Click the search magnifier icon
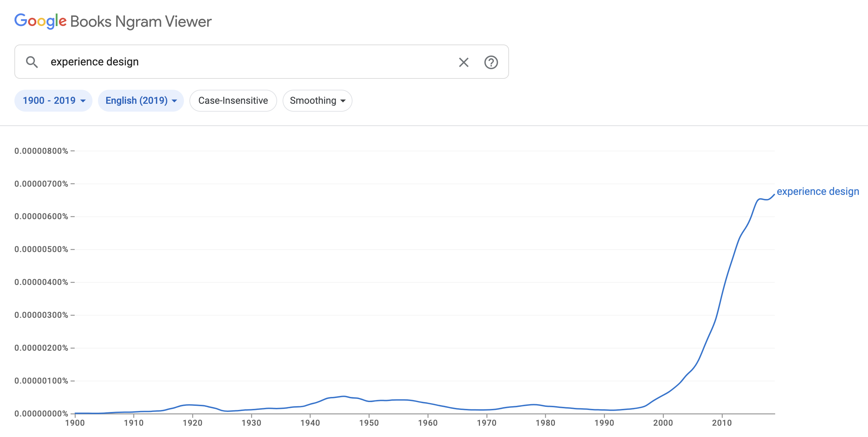 [x=32, y=62]
